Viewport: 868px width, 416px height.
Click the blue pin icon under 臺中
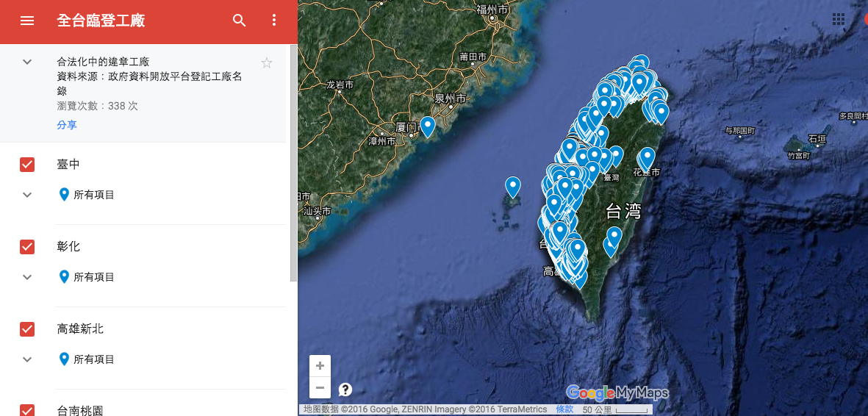tap(64, 195)
